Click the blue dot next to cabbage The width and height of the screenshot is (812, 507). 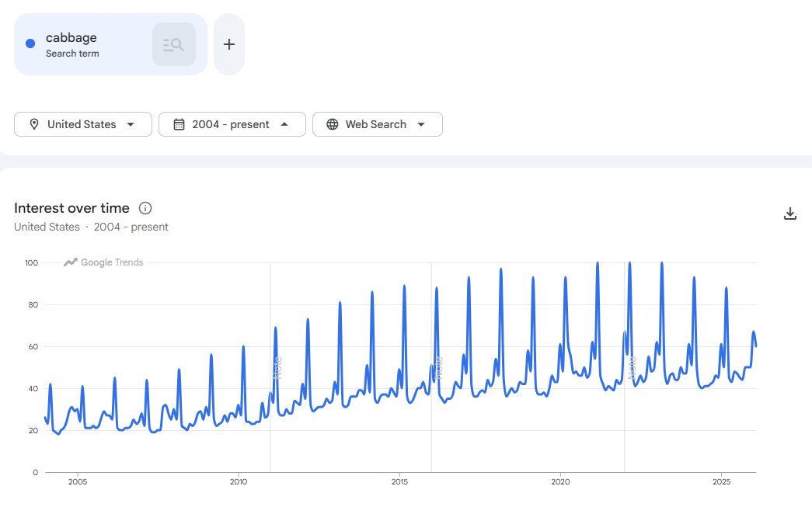coord(30,43)
